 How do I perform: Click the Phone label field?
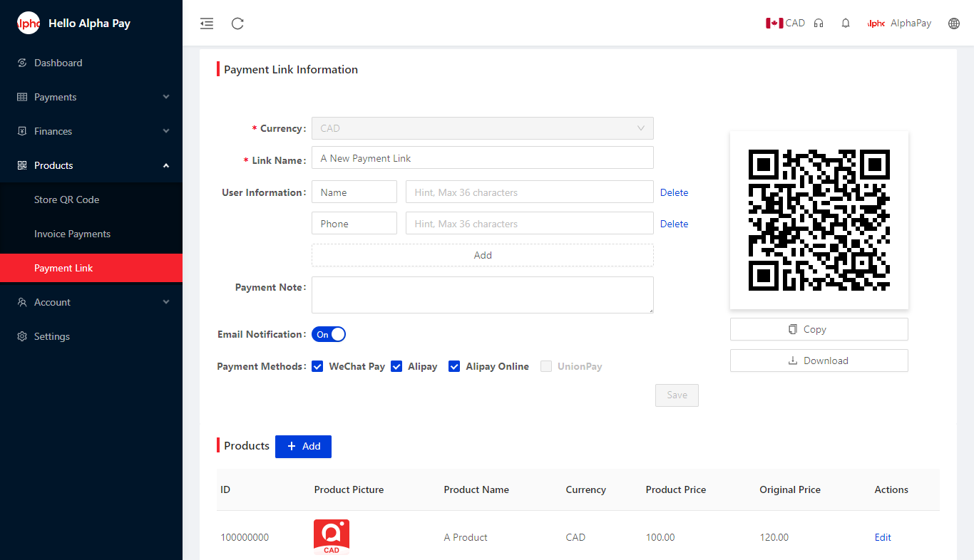coord(354,224)
